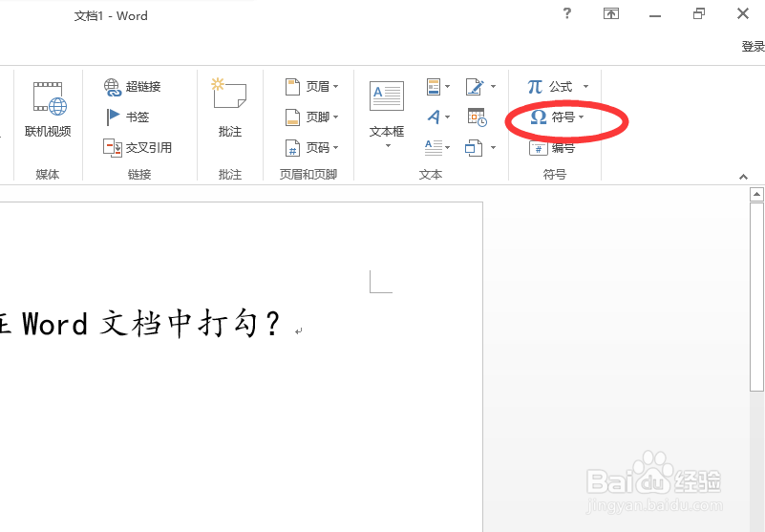Open the signature line dropdown
The image size is (765, 532).
pos(480,87)
